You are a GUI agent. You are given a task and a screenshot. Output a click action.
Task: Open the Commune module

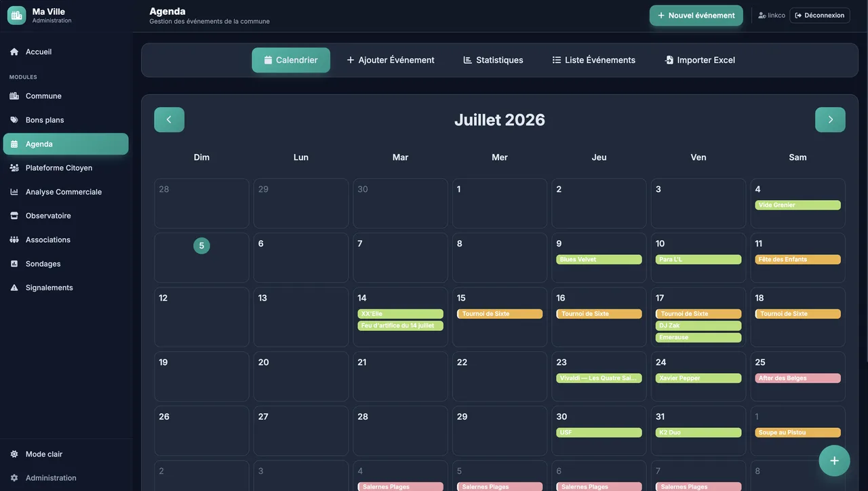[66, 96]
